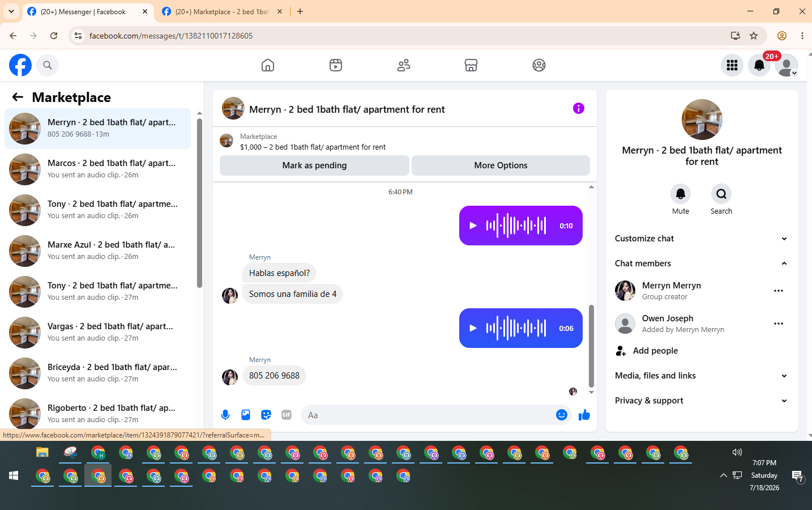
Task: Record a voice clip with microphone icon
Action: [x=225, y=415]
